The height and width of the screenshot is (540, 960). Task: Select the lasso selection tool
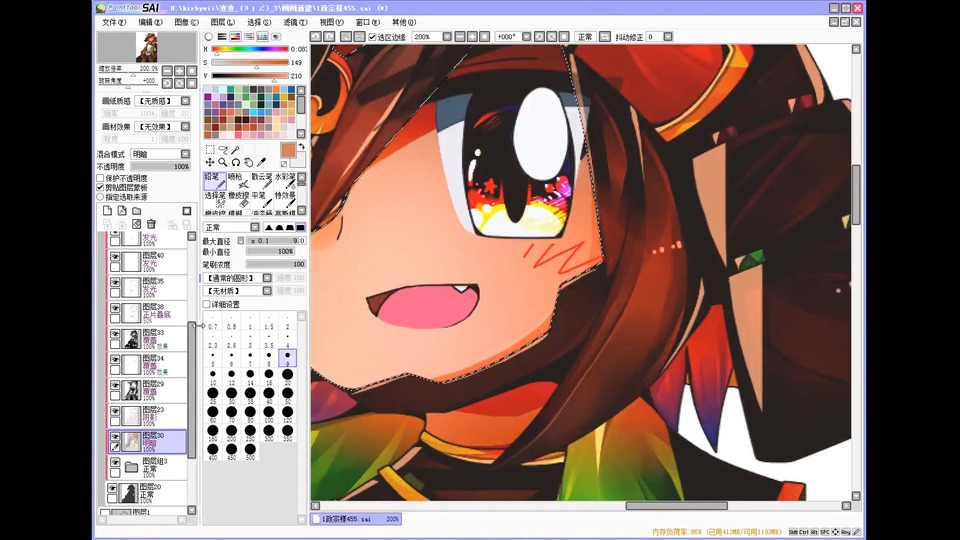(223, 149)
